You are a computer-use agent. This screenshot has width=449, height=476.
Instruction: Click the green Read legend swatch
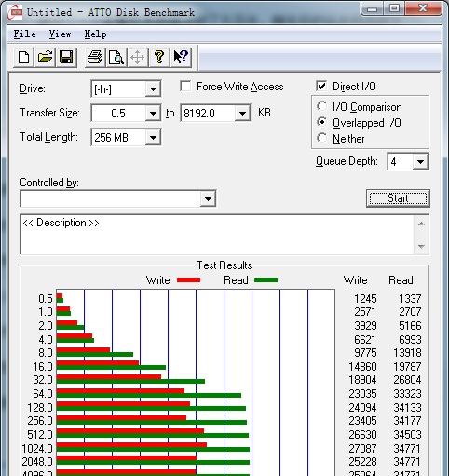tap(265, 280)
